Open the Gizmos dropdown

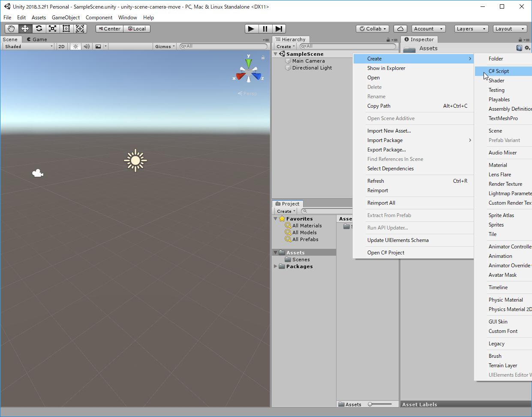[x=165, y=46]
